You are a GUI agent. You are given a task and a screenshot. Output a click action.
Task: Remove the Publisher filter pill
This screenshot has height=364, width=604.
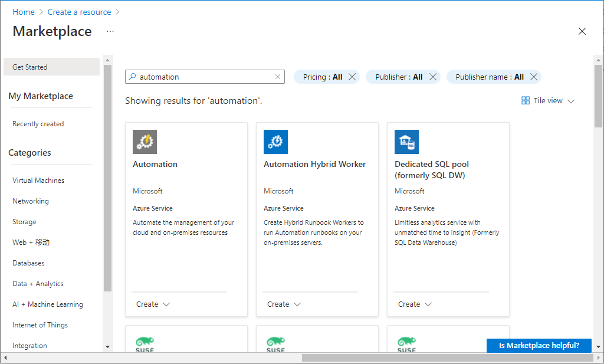433,77
